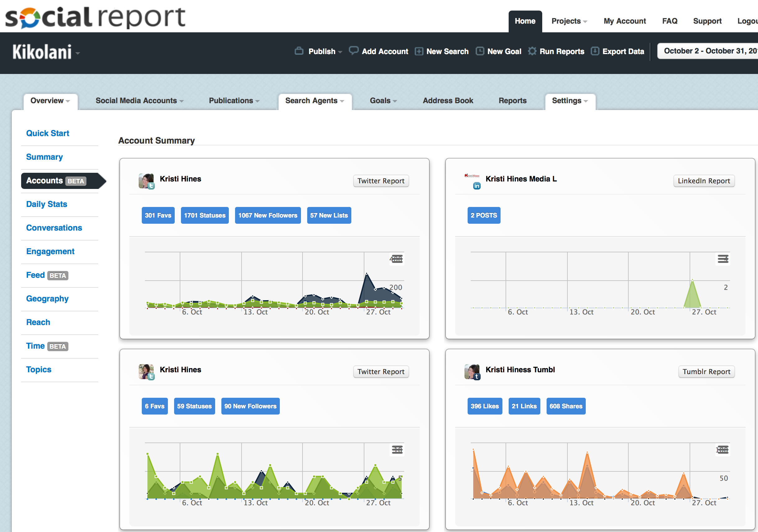Toggle the 1067 New Followers series
Viewport: 758px width, 532px height.
(x=268, y=215)
